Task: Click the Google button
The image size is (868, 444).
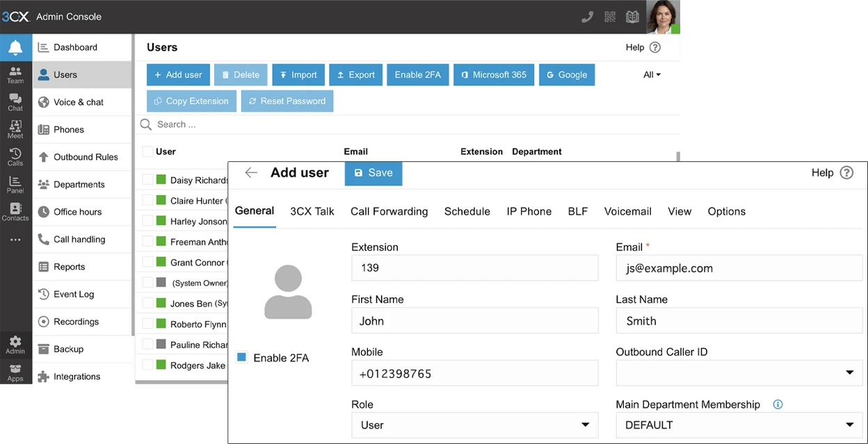Action: click(x=567, y=75)
